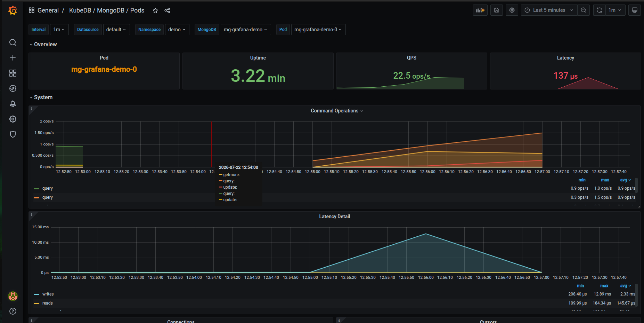
Task: Open the Latency stat panel title menu
Action: 565,58
